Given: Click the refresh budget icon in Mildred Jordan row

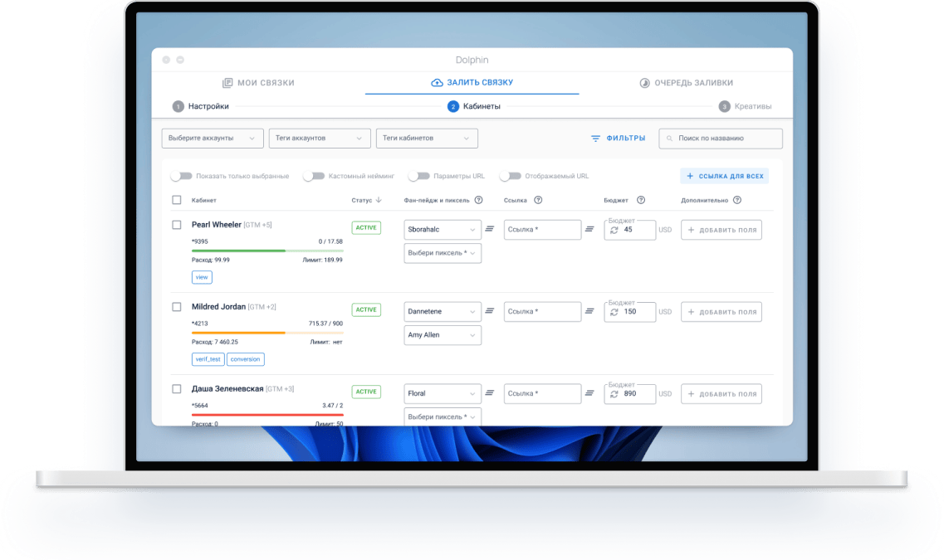Looking at the screenshot, I should 614,312.
